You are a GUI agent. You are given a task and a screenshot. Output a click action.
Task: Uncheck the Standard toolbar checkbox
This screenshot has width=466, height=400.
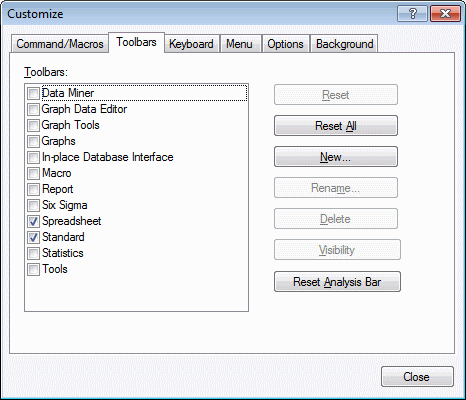33,237
